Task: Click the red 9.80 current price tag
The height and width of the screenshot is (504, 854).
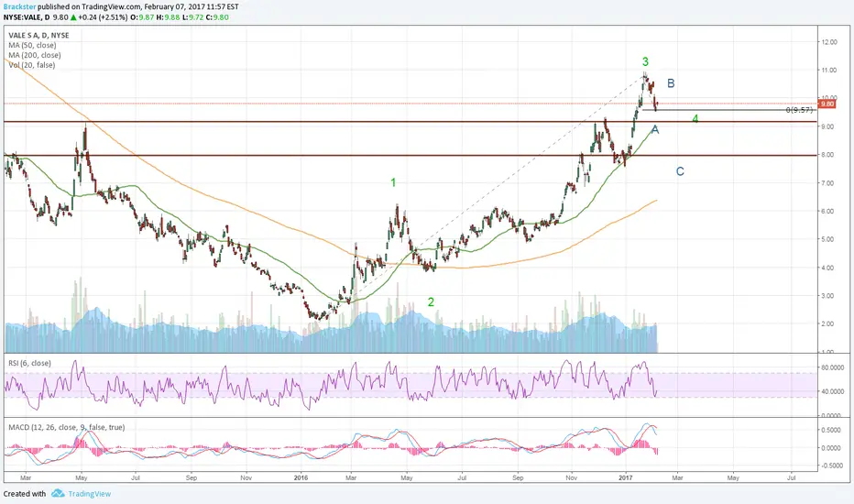Action: coord(827,104)
